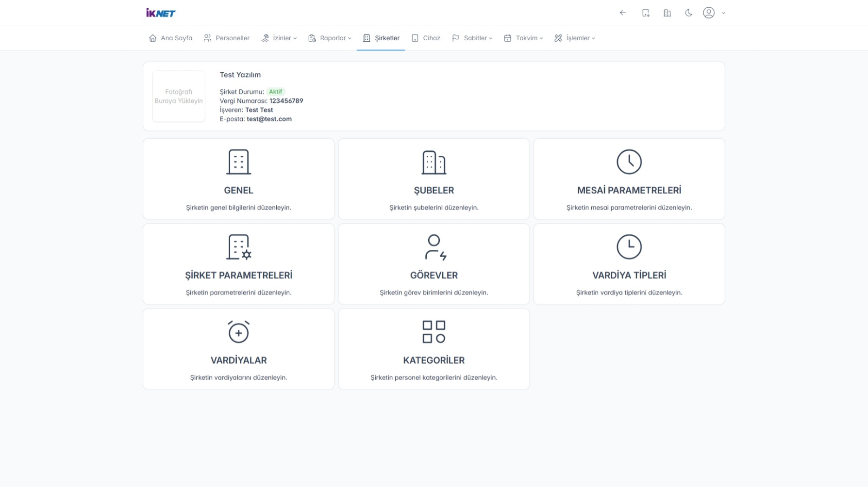
Task: Open the GÖREVLER duties card
Action: tap(434, 264)
